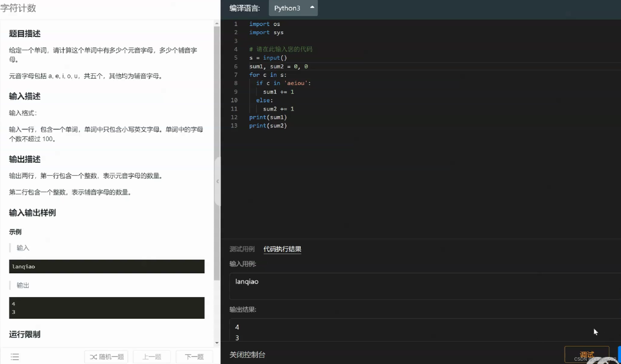
Task: Click the blue submit button edge beside 调试
Action: click(619, 354)
